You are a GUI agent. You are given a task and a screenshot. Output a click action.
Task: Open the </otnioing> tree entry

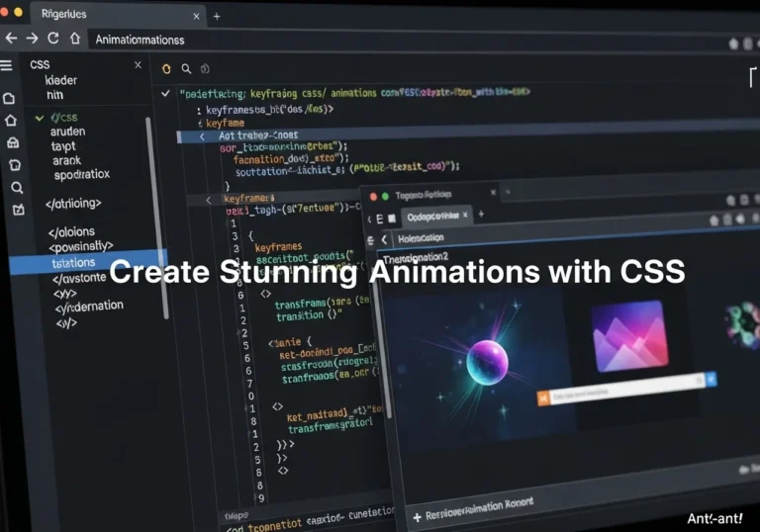point(73,204)
